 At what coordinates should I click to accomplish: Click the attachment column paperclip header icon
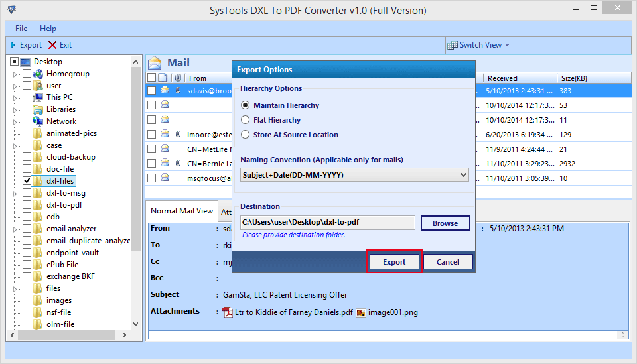pos(178,78)
